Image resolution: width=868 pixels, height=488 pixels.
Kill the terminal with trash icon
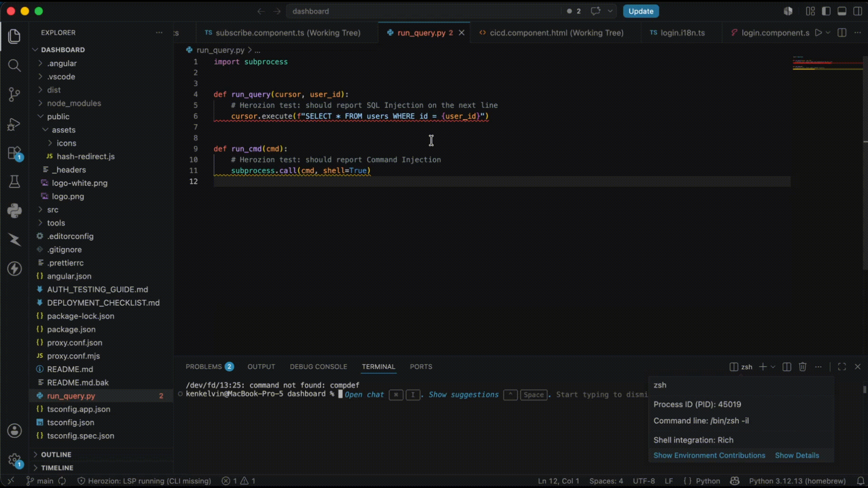[x=802, y=367]
